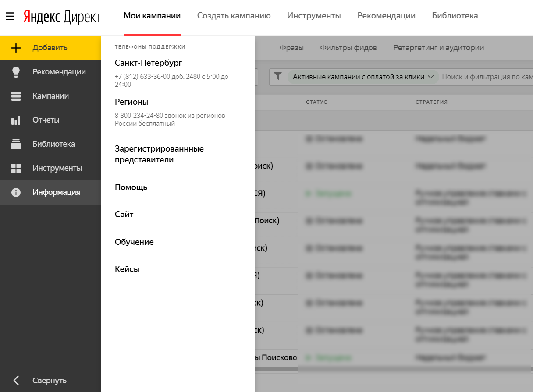Open Кампании via the stacked-lines icon
The width and height of the screenshot is (533, 392).
pos(16,96)
